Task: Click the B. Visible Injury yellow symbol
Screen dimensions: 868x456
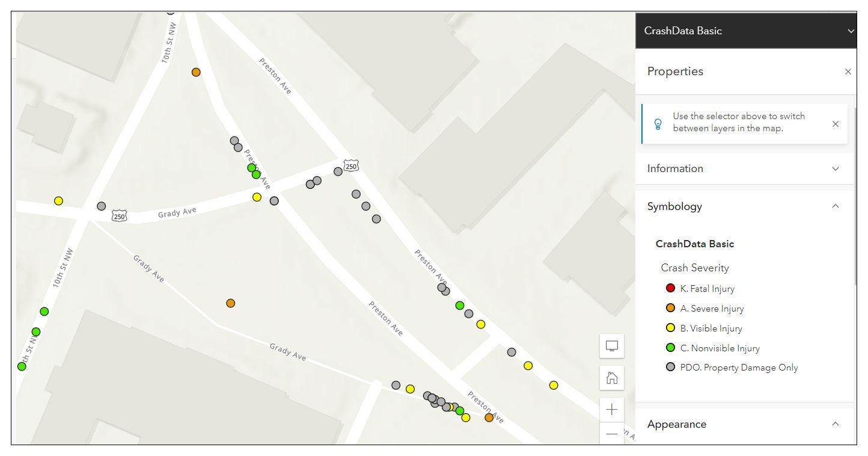Action: point(671,328)
